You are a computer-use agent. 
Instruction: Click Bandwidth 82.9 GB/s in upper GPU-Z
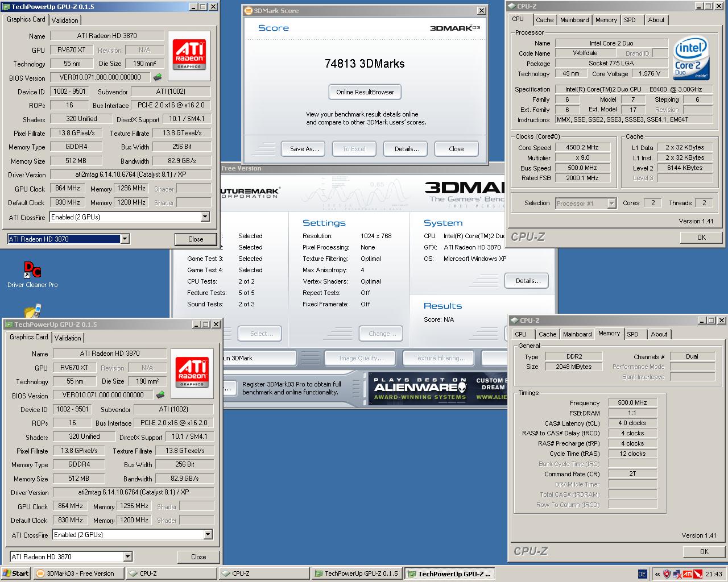pos(182,161)
